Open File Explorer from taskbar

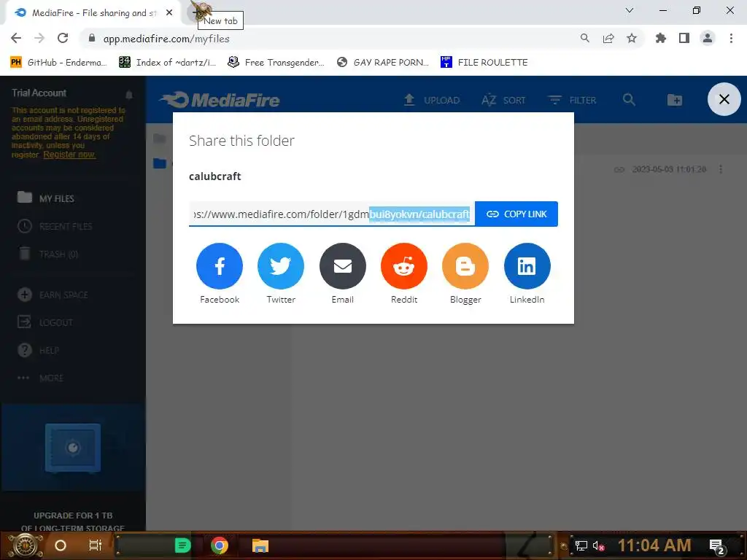pyautogui.click(x=260, y=545)
